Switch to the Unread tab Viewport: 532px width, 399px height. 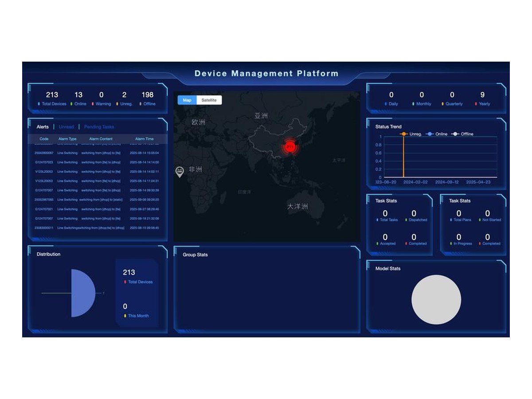click(x=66, y=127)
